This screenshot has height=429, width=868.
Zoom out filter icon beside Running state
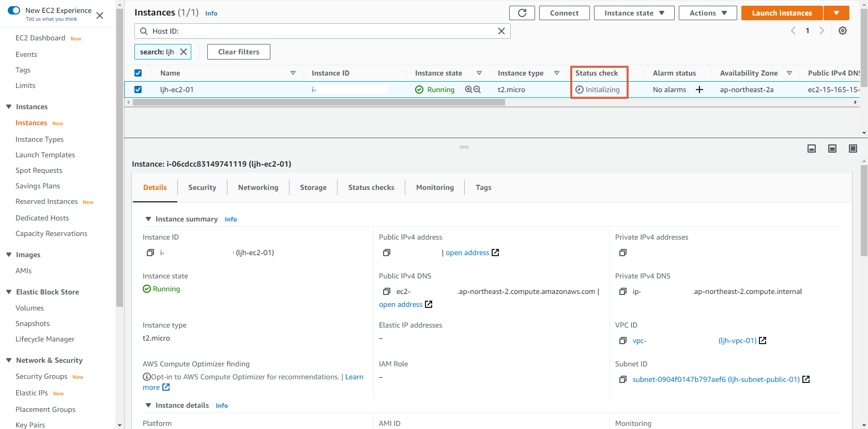pyautogui.click(x=477, y=90)
